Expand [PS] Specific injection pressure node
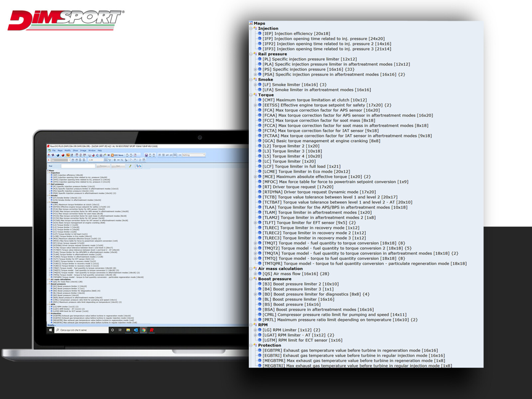The width and height of the screenshot is (532, 399). (255, 69)
